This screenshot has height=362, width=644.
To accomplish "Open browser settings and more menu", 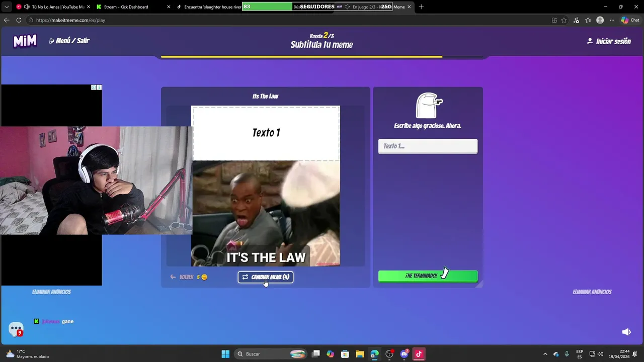I will [x=612, y=20].
